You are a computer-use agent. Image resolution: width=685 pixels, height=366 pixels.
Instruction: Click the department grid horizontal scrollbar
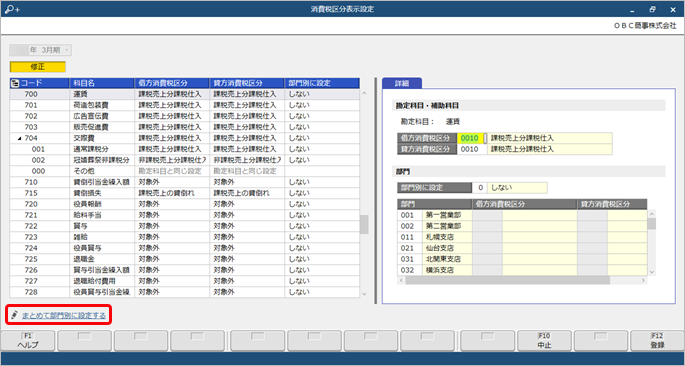pyautogui.click(x=507, y=280)
